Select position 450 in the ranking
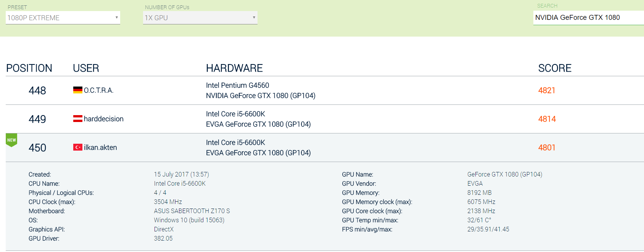Image resolution: width=644 pixels, height=252 pixels. coord(37,148)
